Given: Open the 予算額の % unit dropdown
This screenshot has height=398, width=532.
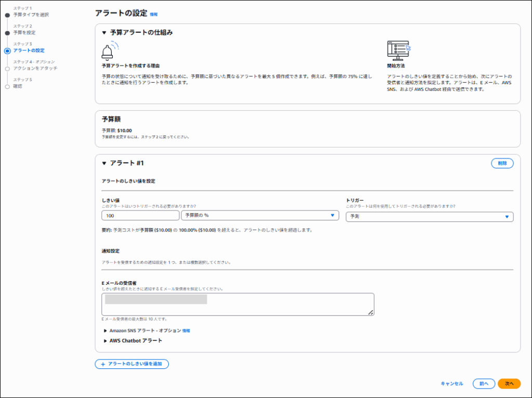Looking at the screenshot, I should [x=259, y=215].
